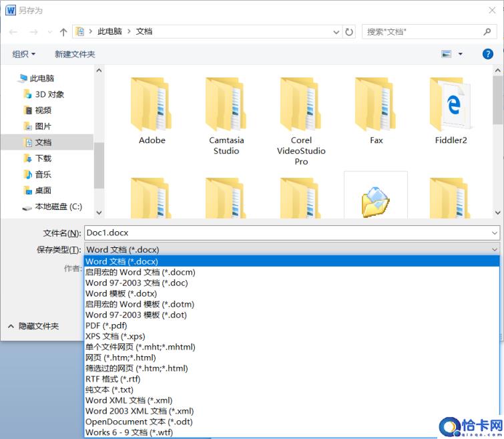Image resolution: width=504 pixels, height=439 pixels.
Task: Choose Word 97-2003 文档 (*.doc)
Action: (292, 283)
